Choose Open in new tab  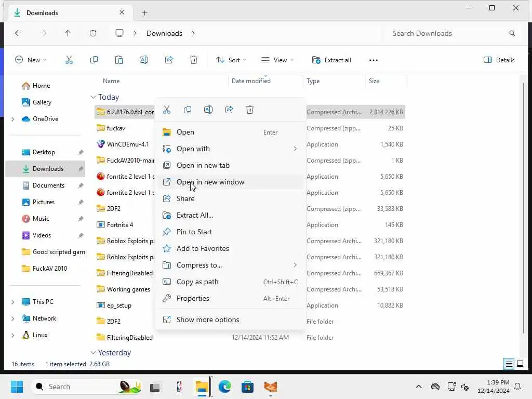point(230,165)
